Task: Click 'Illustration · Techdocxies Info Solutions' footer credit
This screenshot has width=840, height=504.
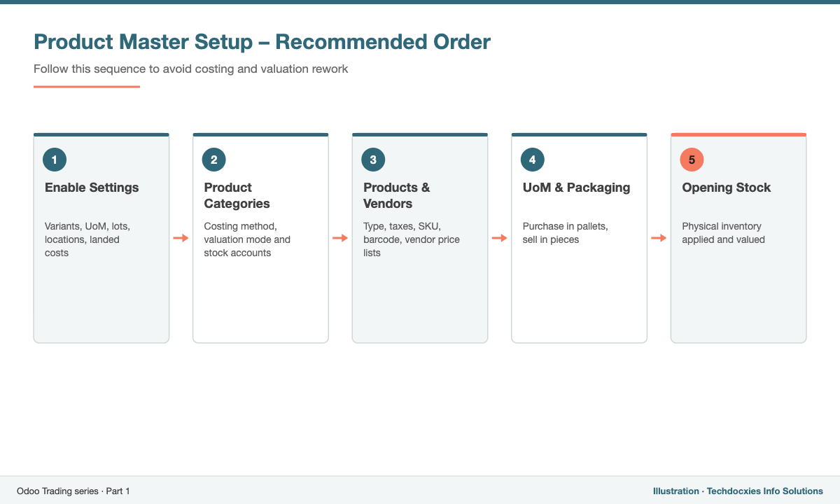Action: tap(738, 491)
